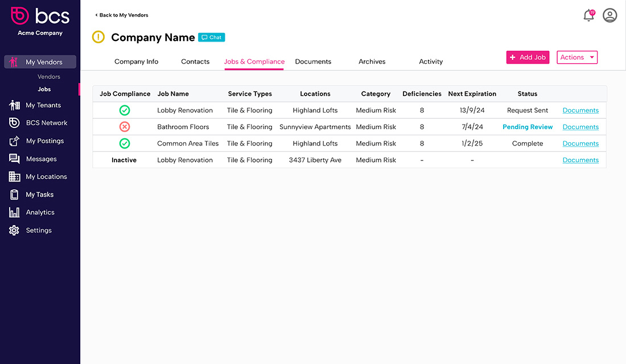Click the BCS logo in sidebar

click(x=40, y=16)
